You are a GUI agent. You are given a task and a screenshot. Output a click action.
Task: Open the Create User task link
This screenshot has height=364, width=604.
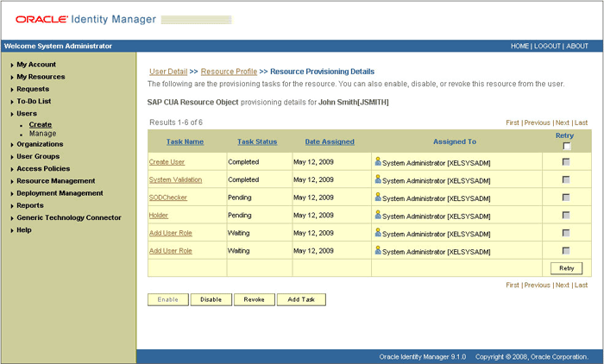click(167, 162)
